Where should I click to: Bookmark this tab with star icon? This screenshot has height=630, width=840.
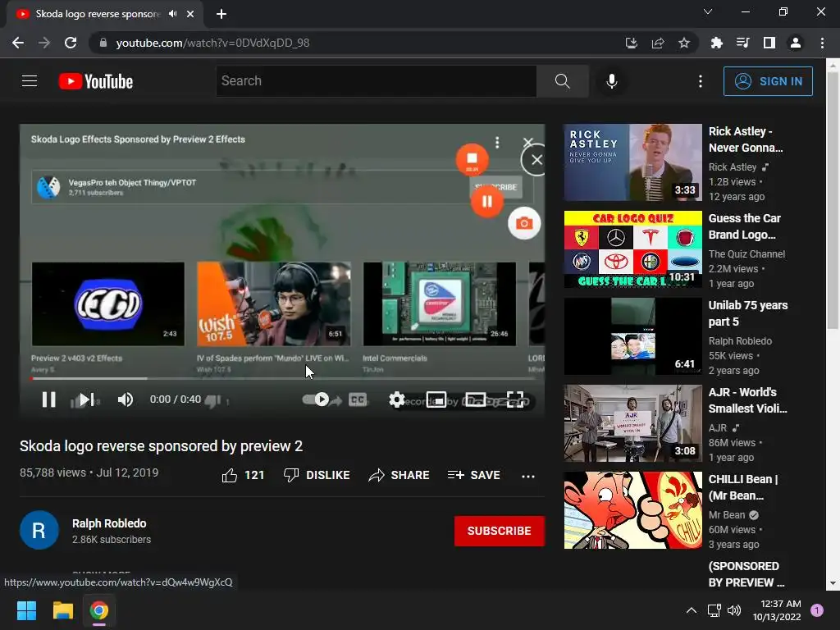684,43
